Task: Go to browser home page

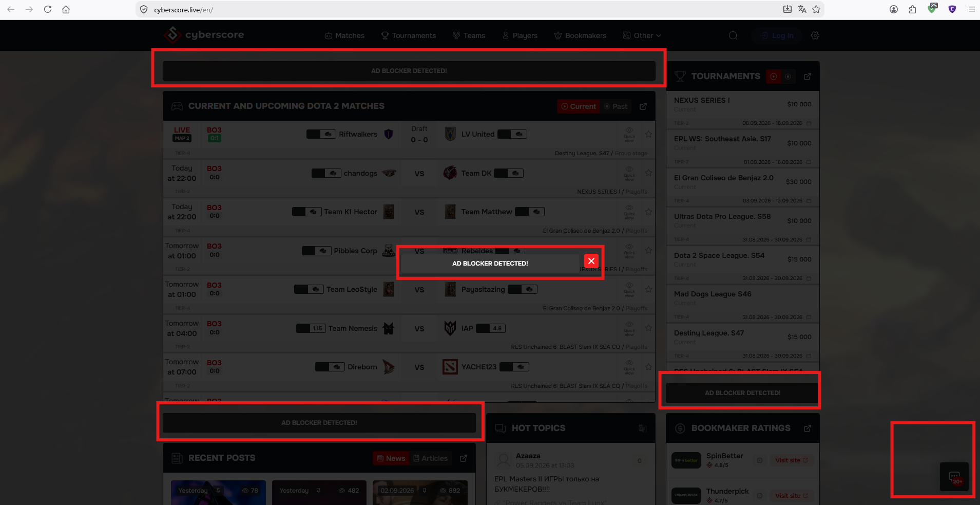Action: click(x=66, y=9)
